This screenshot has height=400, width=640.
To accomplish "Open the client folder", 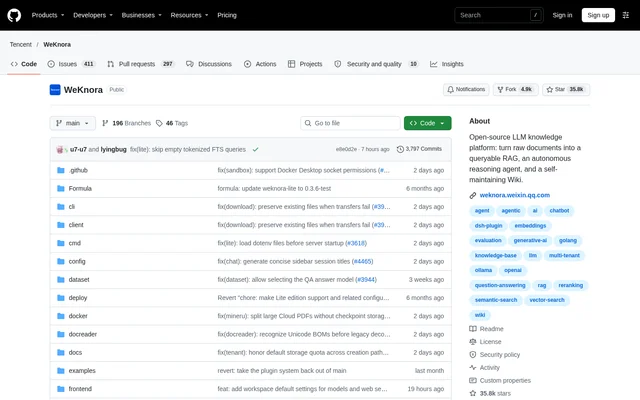I will click(x=76, y=225).
